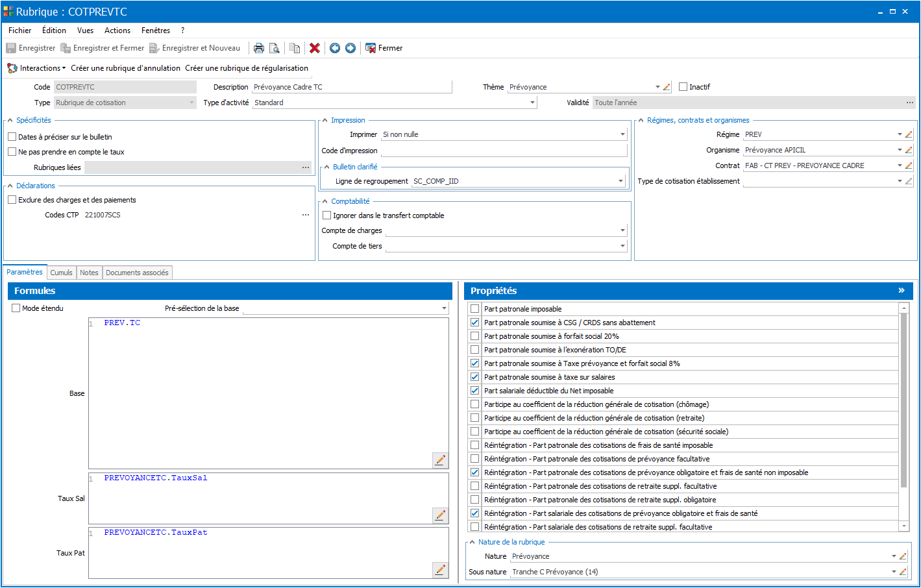The width and height of the screenshot is (921, 588).
Task: Edit Nature with pencil icon
Action: point(903,556)
